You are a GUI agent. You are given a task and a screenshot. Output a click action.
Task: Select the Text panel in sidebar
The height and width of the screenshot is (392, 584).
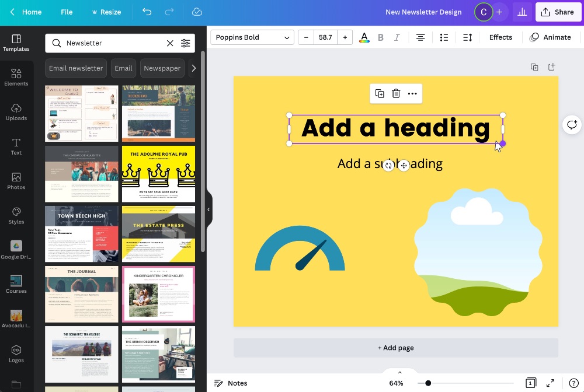(x=16, y=147)
